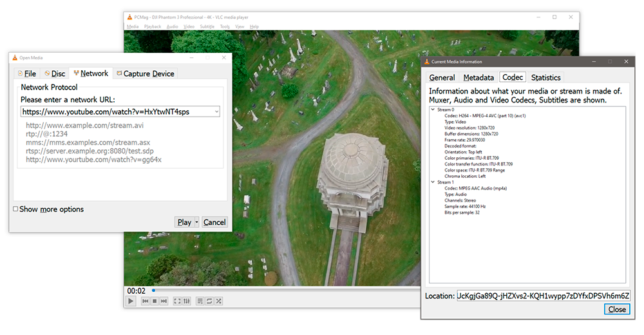
Task: Open extended settings equalizer icon
Action: (x=187, y=301)
